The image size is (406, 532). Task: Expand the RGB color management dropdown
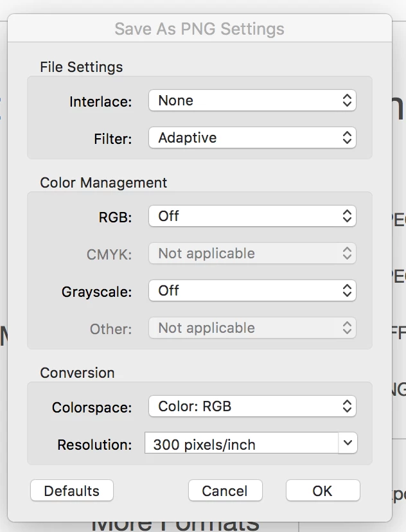pos(252,217)
